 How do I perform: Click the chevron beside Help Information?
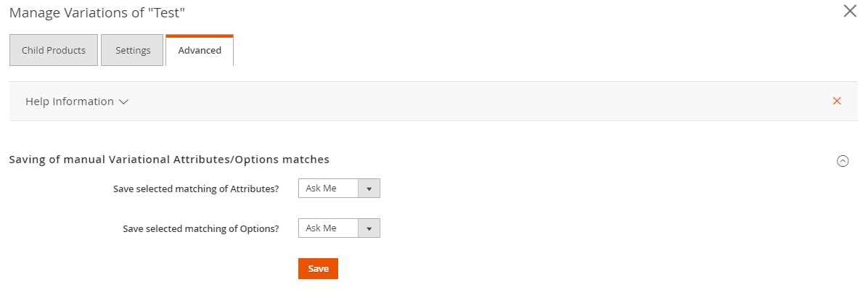(123, 102)
